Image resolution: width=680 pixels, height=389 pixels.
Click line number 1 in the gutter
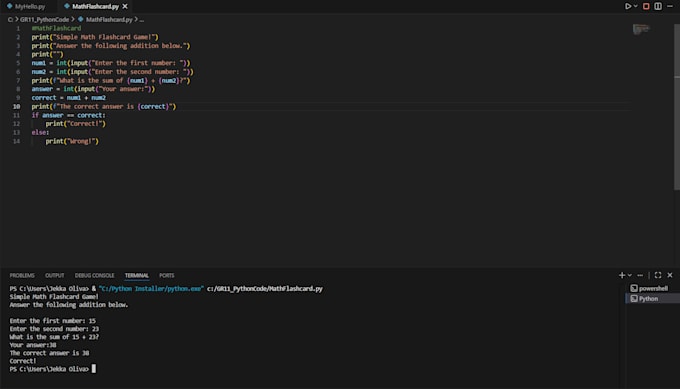pyautogui.click(x=18, y=28)
